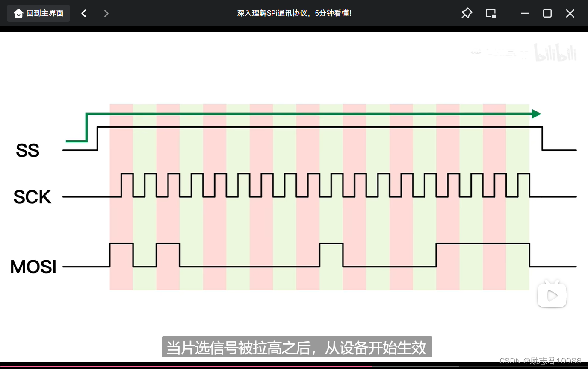Screen dimensions: 588x369
Task: Click the video title text at top
Action: tap(294, 13)
